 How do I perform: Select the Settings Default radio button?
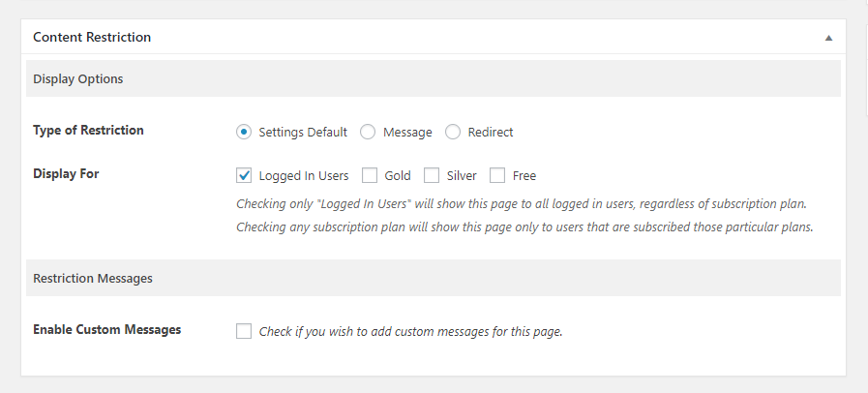tap(244, 133)
